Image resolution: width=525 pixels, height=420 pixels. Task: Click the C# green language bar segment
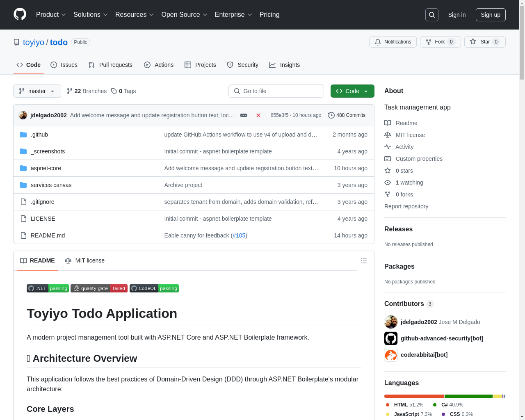(468, 396)
